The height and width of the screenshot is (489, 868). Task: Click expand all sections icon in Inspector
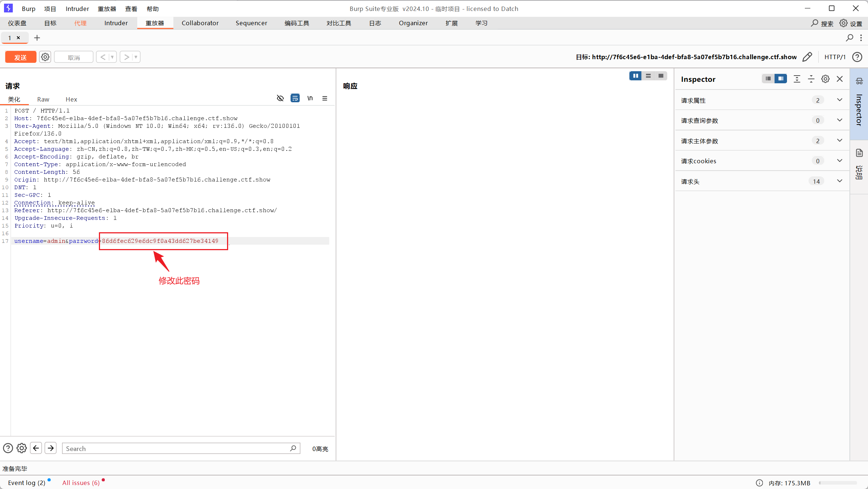pyautogui.click(x=797, y=79)
